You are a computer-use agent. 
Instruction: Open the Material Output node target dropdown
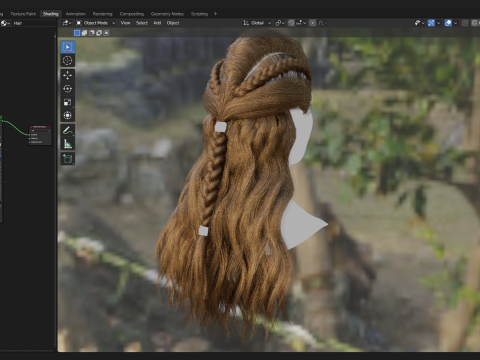point(40,131)
